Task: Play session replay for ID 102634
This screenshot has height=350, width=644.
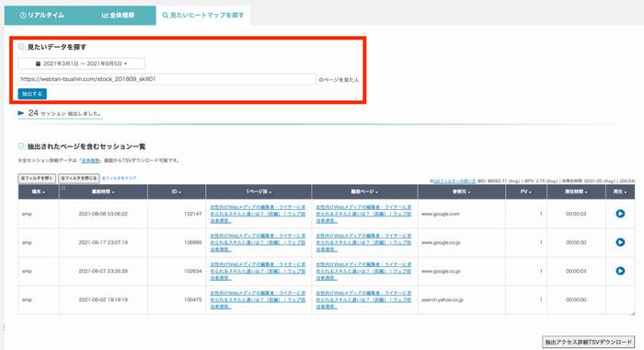Action: pos(620,271)
